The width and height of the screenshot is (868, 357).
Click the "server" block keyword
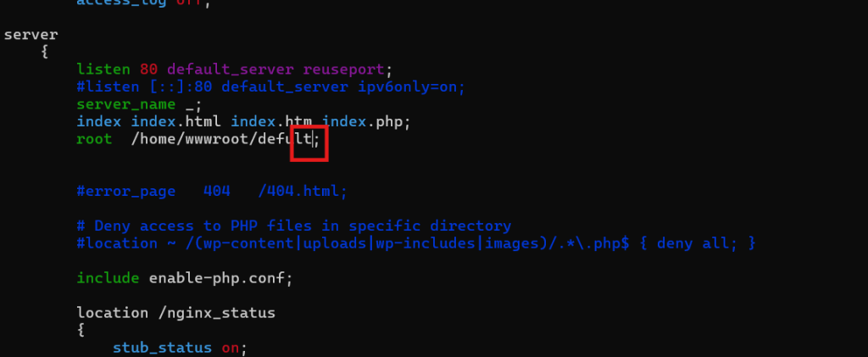[31, 35]
